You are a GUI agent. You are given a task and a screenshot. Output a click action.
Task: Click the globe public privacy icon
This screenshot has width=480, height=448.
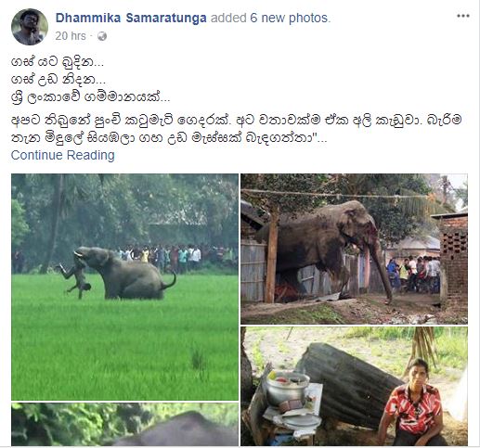tap(102, 36)
